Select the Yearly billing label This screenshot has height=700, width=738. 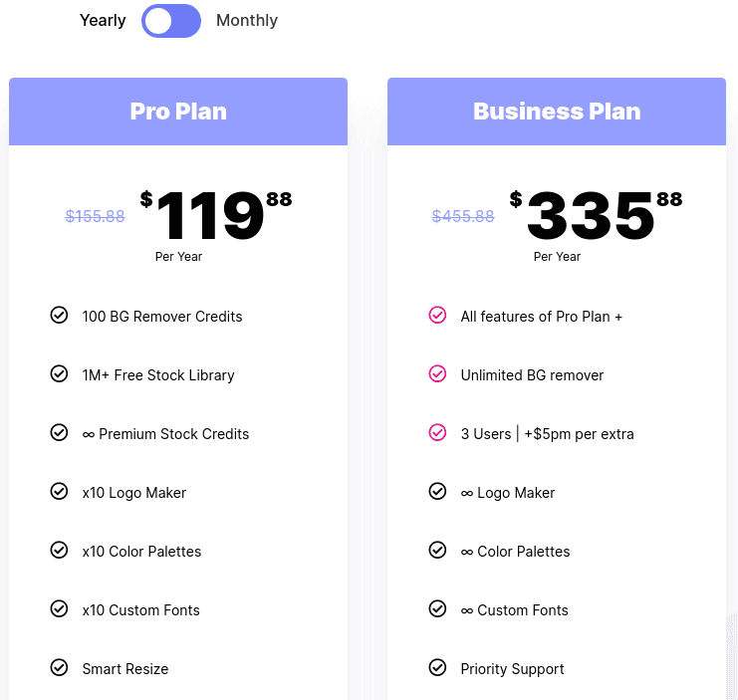tap(103, 21)
